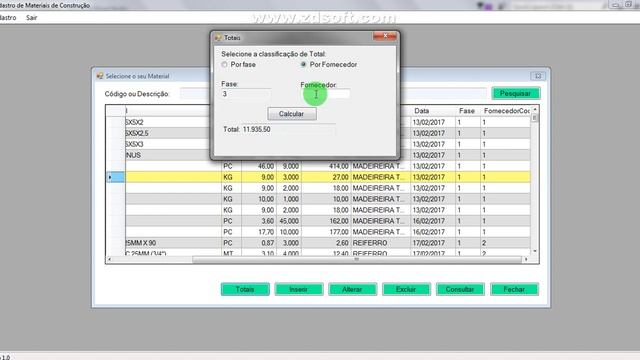Click the row header of highlighted row
This screenshot has height=360, width=640.
pos(116,177)
